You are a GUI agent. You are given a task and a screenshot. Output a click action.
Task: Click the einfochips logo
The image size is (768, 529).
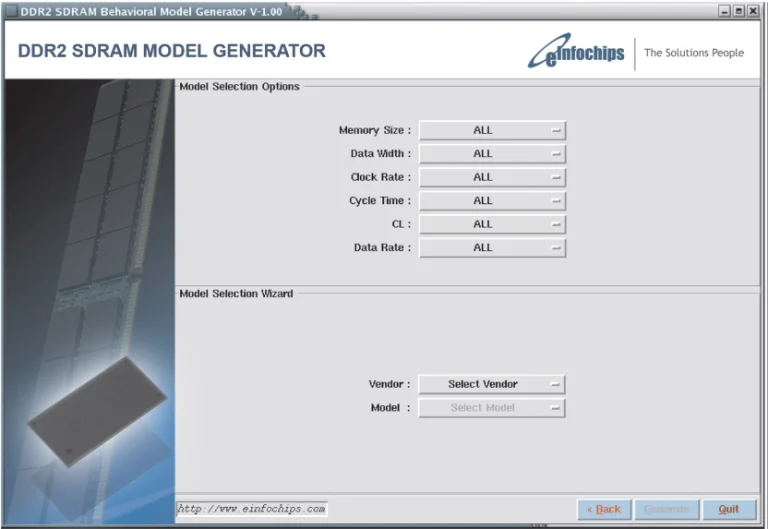(576, 51)
